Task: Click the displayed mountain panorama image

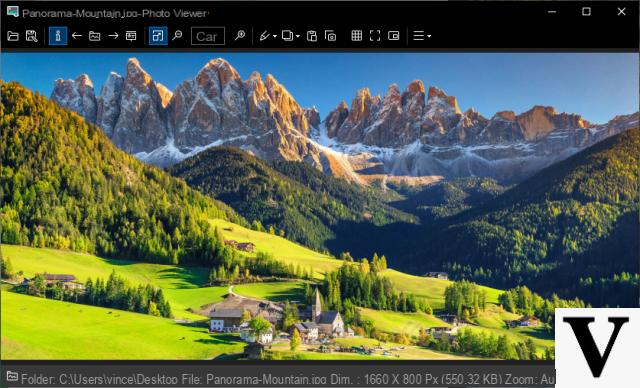Action: [320, 206]
